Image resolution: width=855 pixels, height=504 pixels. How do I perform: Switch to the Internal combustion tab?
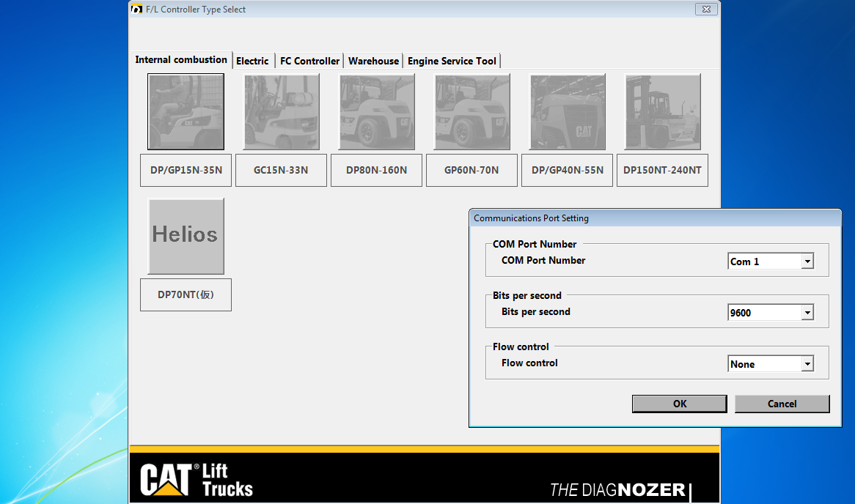[x=181, y=59]
